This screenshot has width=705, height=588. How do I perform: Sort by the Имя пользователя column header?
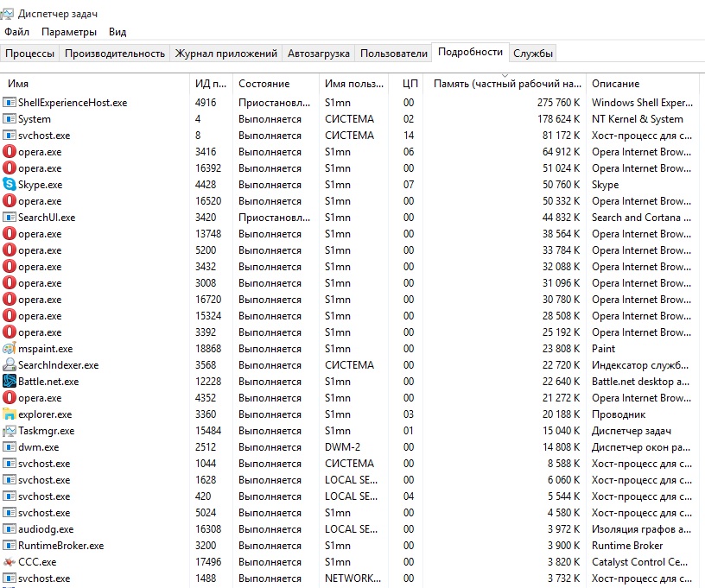pos(354,84)
